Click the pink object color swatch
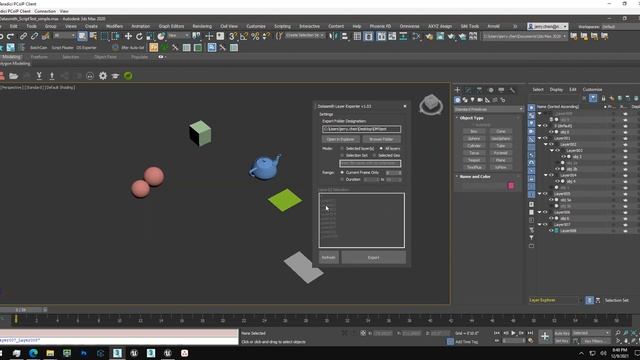 511,186
